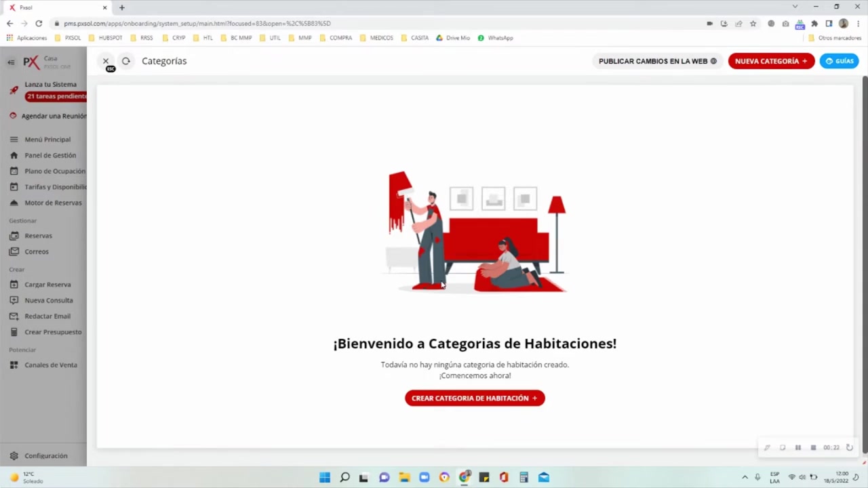Viewport: 868px width, 488px height.
Task: Click Publicar Cambios en la Web
Action: (657, 61)
